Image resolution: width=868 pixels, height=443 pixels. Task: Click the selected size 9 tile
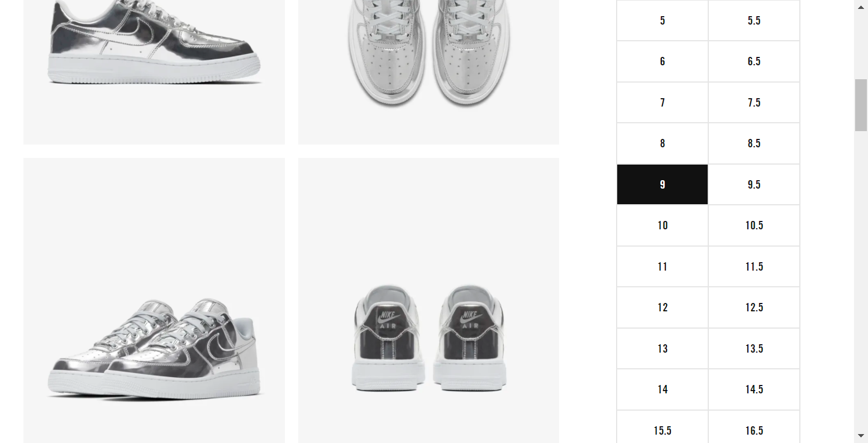point(662,185)
